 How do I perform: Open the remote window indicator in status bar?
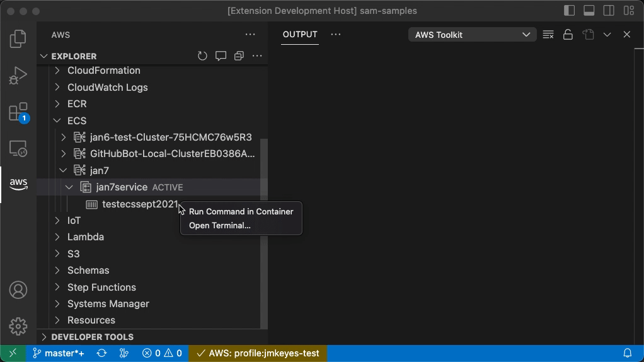pyautogui.click(x=13, y=353)
